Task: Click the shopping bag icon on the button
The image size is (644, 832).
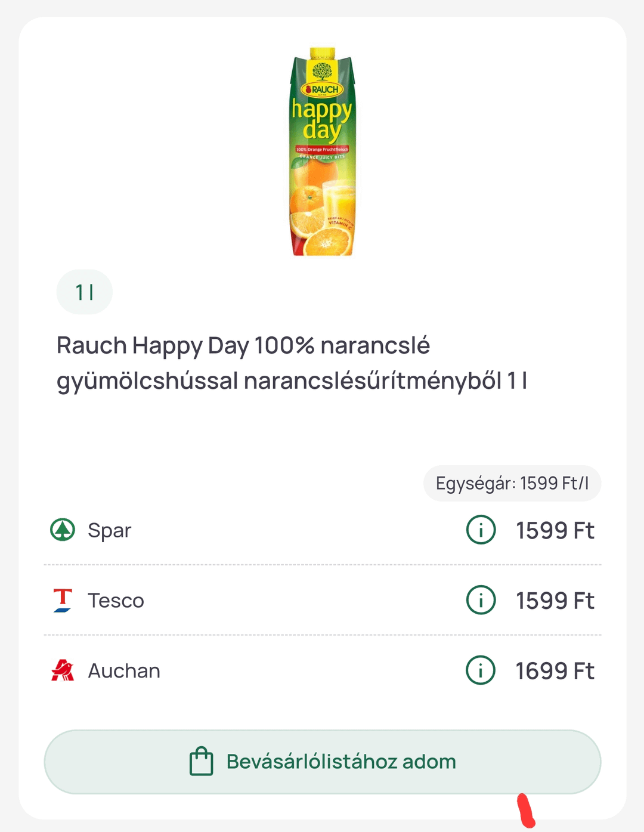Action: (x=201, y=762)
